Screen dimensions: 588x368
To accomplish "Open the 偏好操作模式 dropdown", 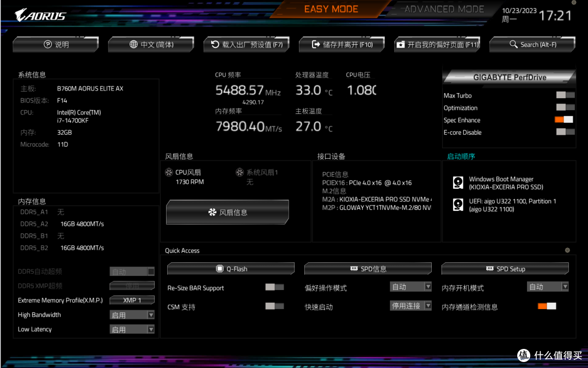I will tap(411, 287).
